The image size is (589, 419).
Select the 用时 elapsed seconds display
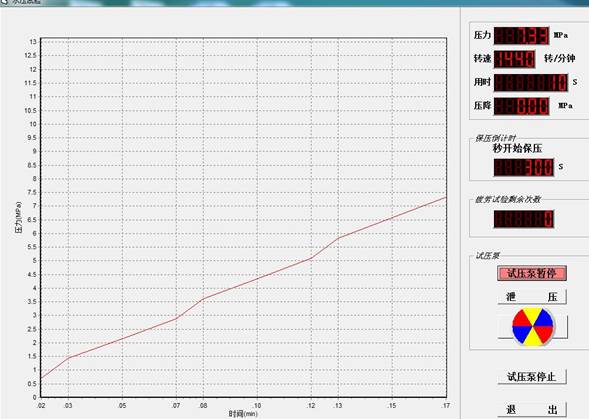pyautogui.click(x=530, y=82)
